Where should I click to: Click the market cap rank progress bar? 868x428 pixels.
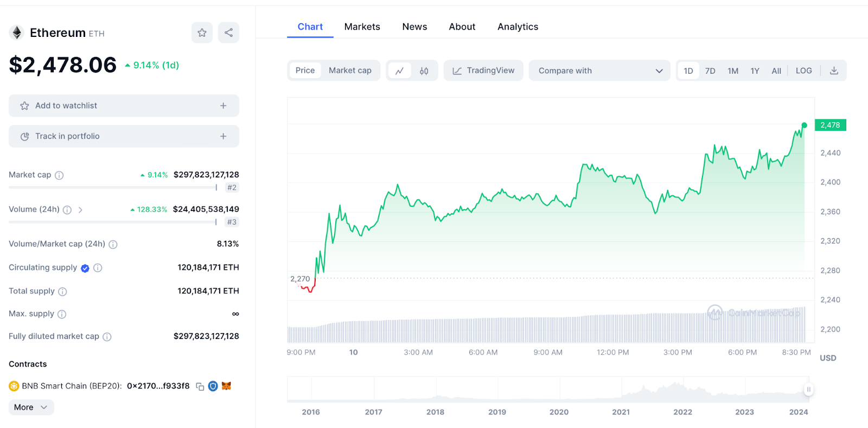click(113, 188)
